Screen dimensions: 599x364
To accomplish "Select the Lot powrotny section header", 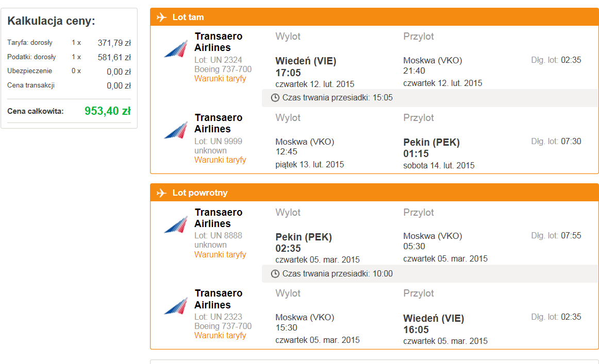I will (x=374, y=193).
